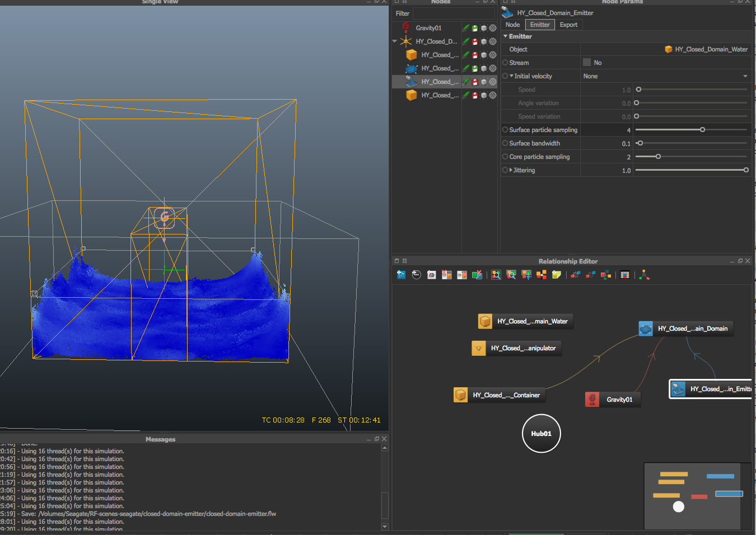This screenshot has width=756, height=535.
Task: Click the radio circle beside Surface particle sampling
Action: click(x=505, y=130)
